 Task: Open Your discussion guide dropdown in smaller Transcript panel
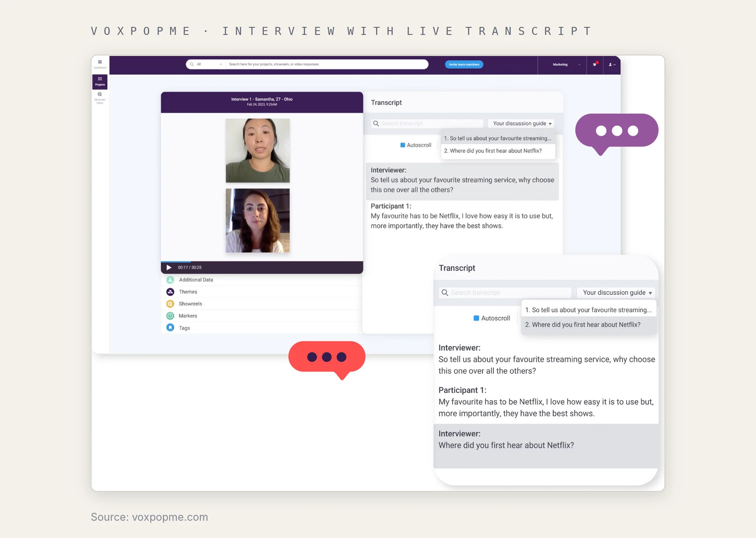point(521,124)
